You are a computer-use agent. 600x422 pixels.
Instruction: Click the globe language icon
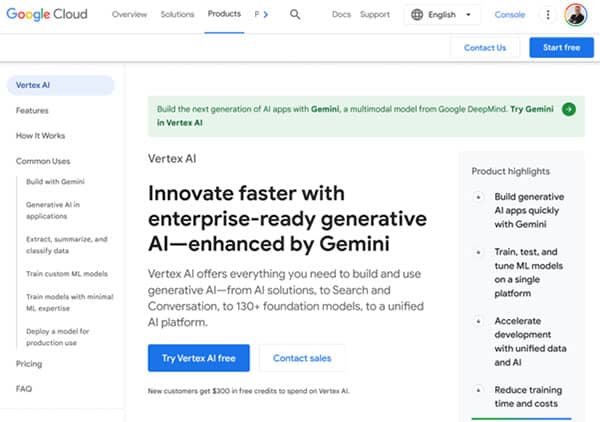tap(417, 15)
